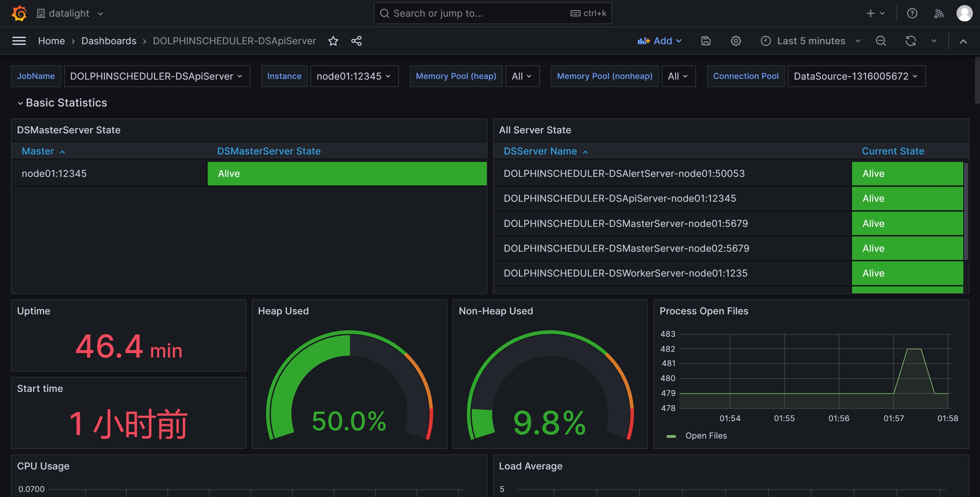Toggle Open Files legend series
Image resolution: width=980 pixels, height=497 pixels.
(706, 436)
